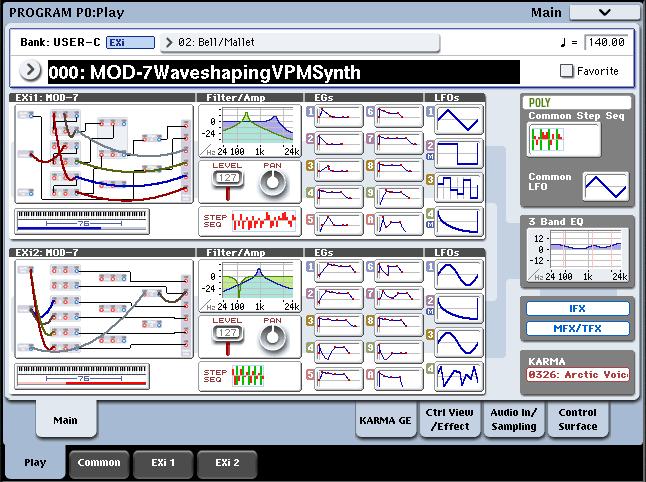Image resolution: width=646 pixels, height=482 pixels.
Task: Select EXi2 EG 9 envelope graphic
Action: (399, 351)
